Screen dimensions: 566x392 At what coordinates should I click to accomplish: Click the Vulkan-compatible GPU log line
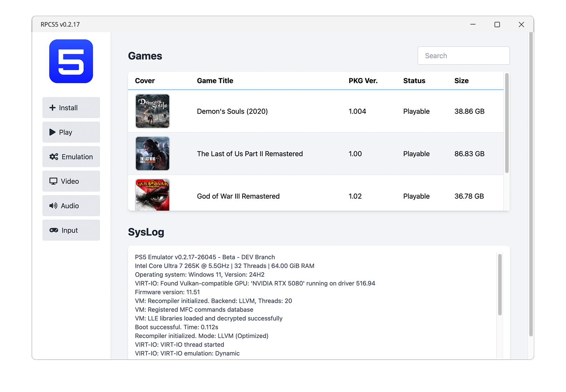click(255, 283)
